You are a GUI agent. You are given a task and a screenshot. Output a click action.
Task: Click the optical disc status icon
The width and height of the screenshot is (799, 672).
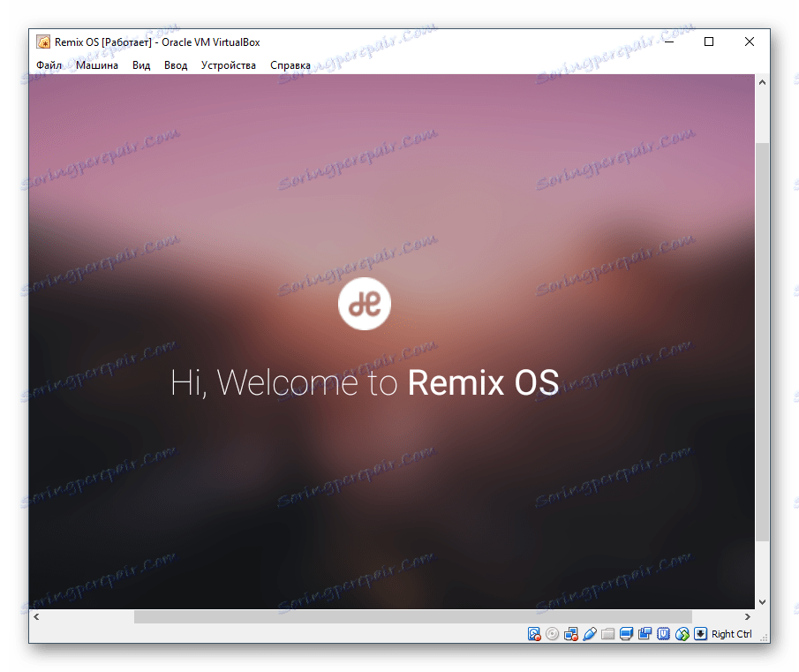553,634
